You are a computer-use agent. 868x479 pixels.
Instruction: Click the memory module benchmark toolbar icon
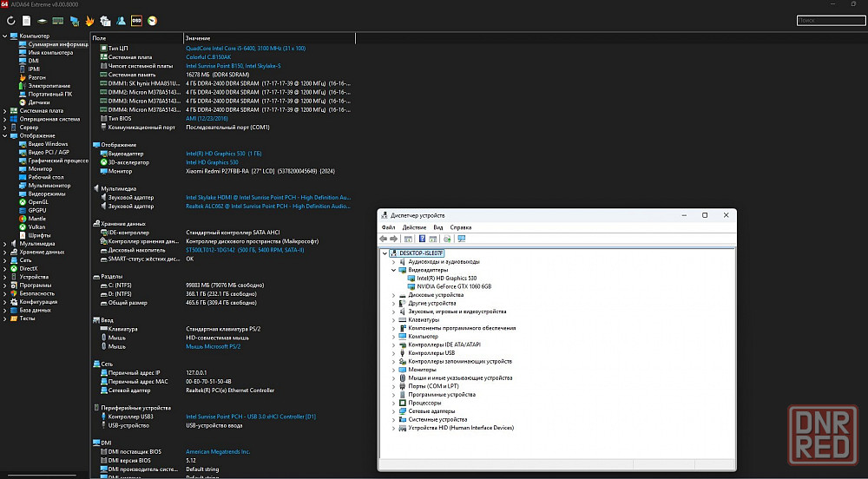pos(57,20)
